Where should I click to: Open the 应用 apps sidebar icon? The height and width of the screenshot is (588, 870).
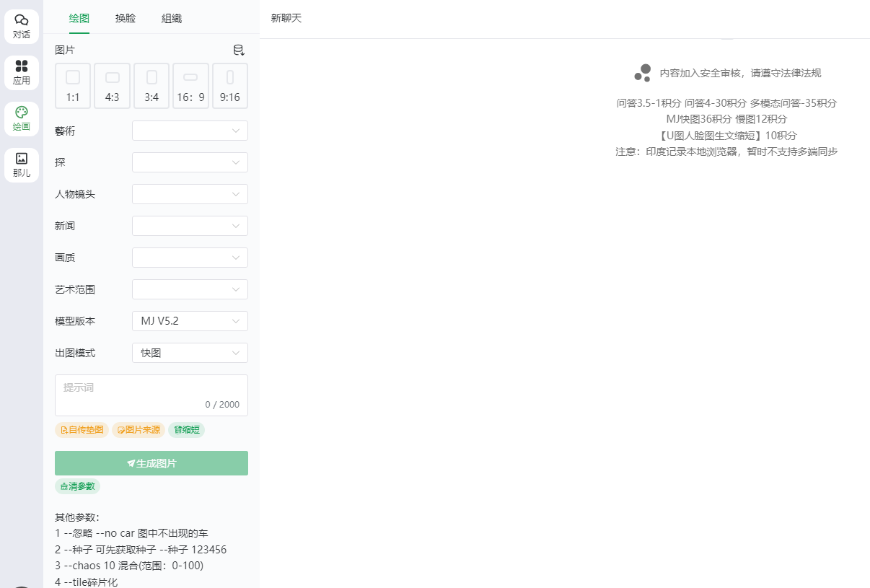(x=22, y=72)
